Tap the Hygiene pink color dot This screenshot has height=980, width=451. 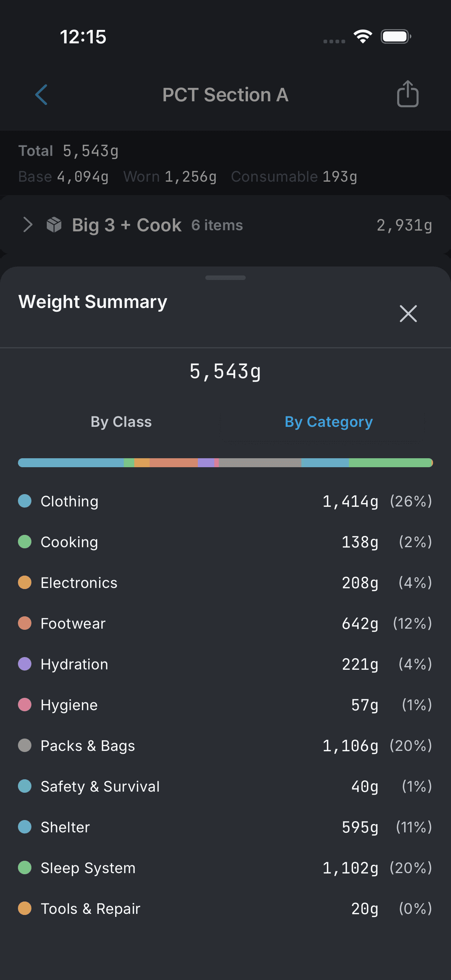click(25, 705)
